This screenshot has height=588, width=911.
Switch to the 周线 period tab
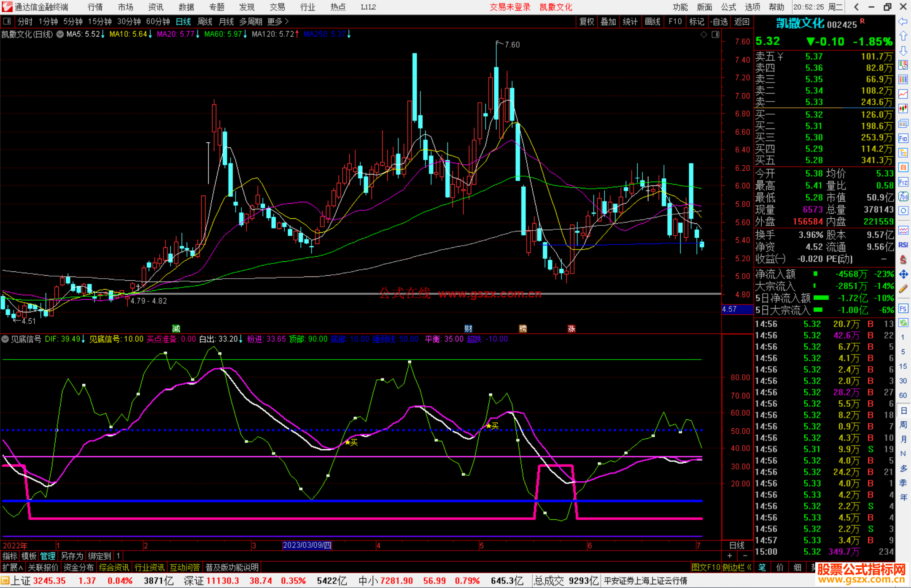[x=205, y=21]
